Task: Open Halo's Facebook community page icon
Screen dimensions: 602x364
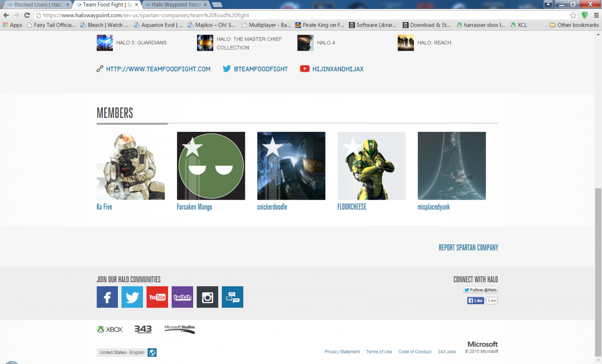Action: [107, 297]
